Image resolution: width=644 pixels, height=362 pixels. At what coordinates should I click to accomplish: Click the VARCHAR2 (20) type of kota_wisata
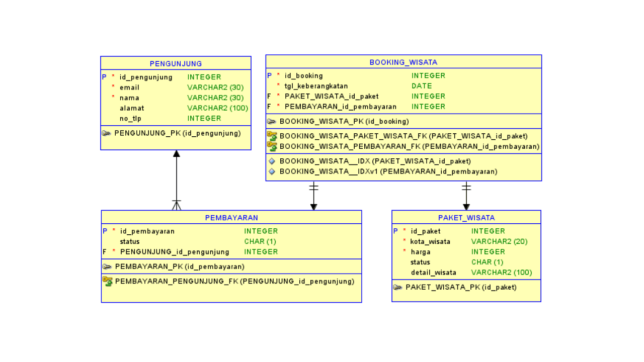(500, 241)
